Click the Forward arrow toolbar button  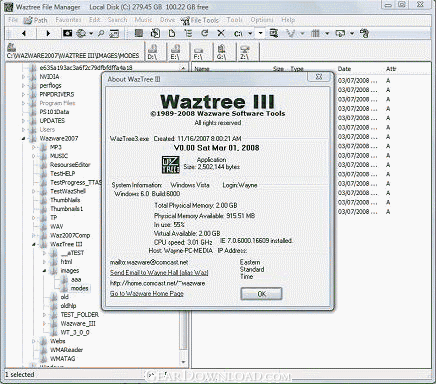tap(48, 33)
